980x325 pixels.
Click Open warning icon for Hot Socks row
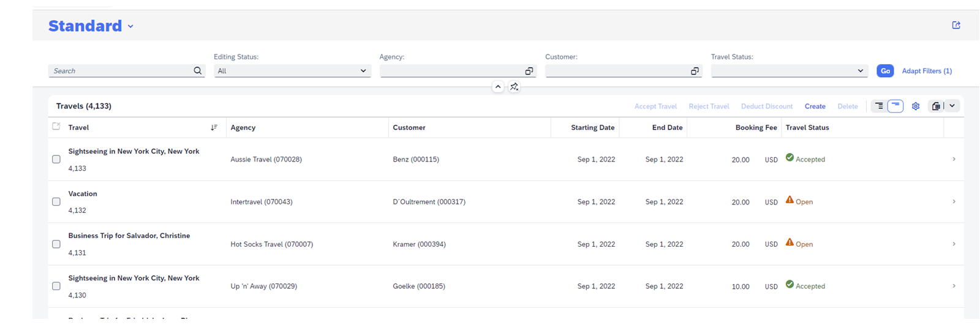[x=790, y=242]
